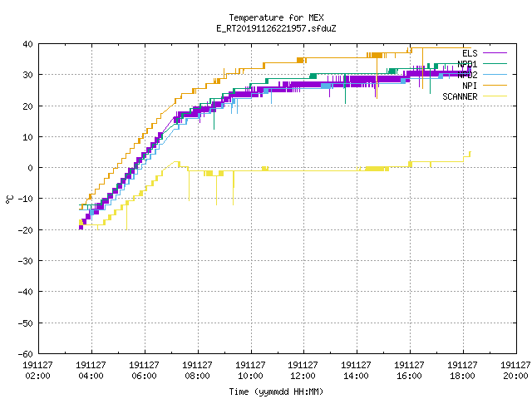Click the x-axis tick label 191127 20:00
The width and height of the screenshot is (532, 399).
(x=515, y=370)
